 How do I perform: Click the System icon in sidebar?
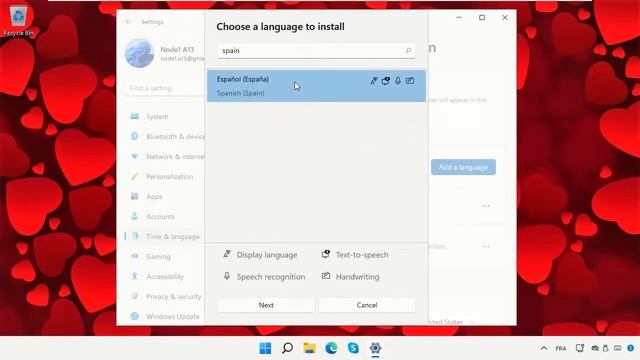click(134, 116)
